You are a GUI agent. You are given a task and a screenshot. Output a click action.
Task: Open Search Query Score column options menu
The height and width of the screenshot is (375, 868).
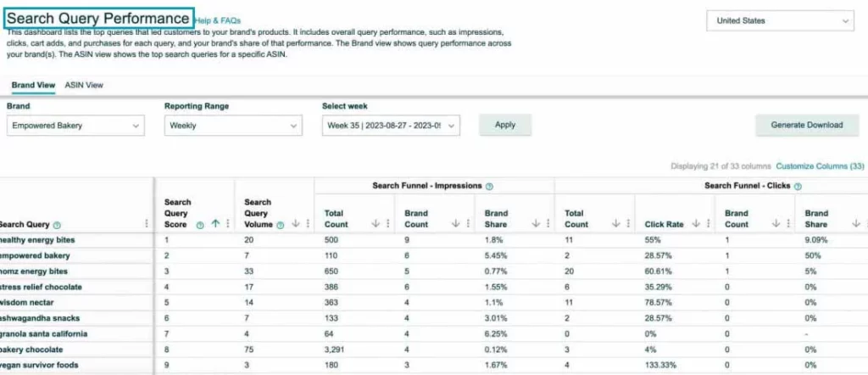227,224
